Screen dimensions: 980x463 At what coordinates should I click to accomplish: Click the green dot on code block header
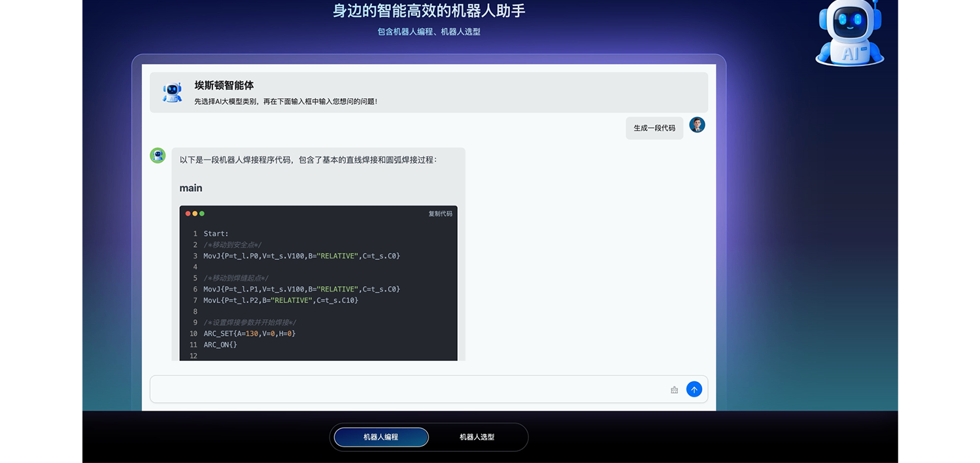coord(202,214)
